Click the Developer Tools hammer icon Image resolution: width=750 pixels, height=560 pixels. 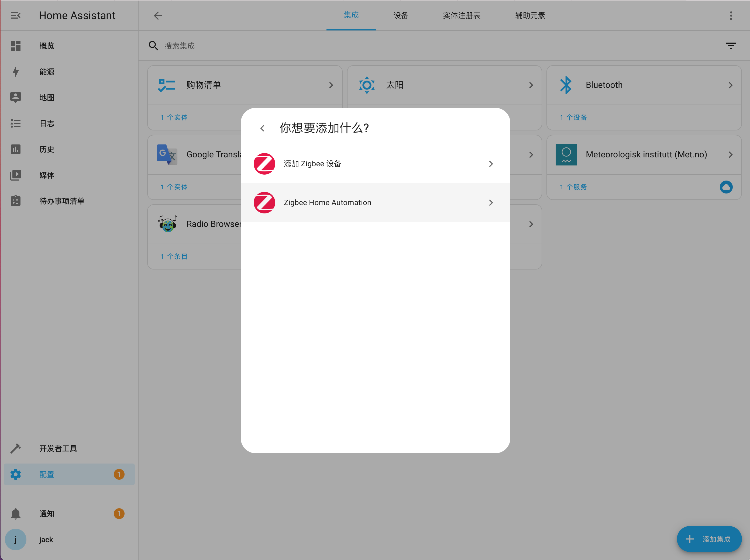coord(16,448)
